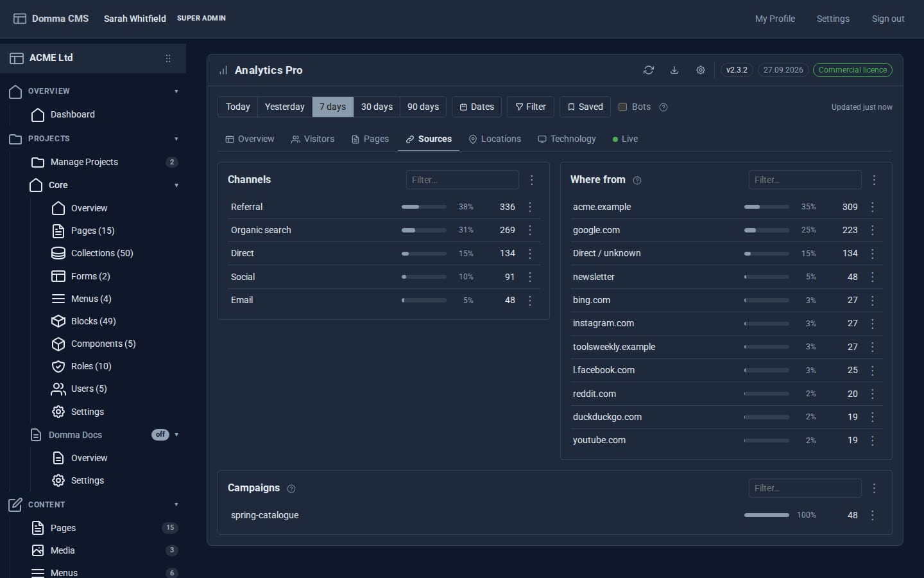
Task: Toggle the Domma Docs off switch
Action: click(160, 435)
